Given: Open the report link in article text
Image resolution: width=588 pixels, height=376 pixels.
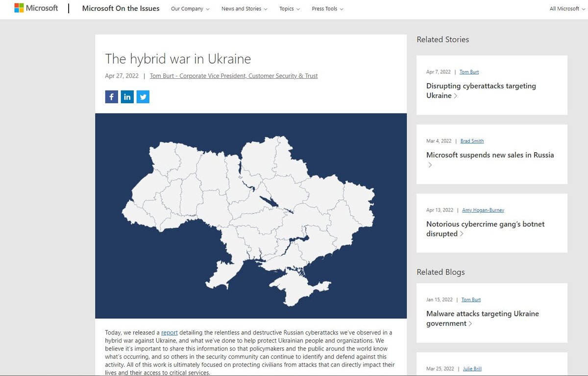Looking at the screenshot, I should point(170,332).
